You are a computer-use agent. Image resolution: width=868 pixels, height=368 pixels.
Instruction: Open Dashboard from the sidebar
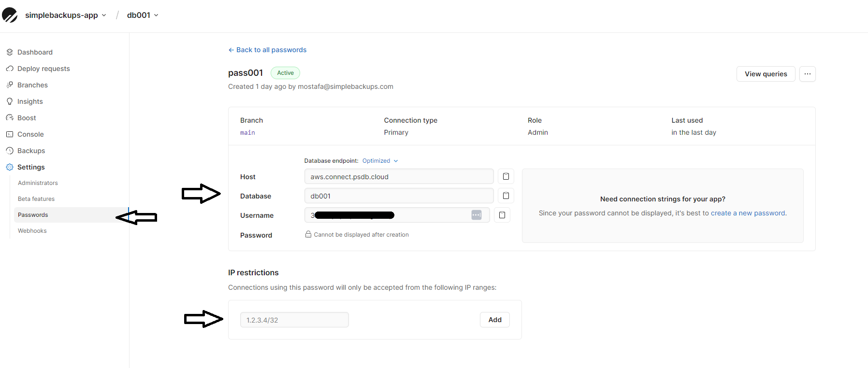pos(35,52)
